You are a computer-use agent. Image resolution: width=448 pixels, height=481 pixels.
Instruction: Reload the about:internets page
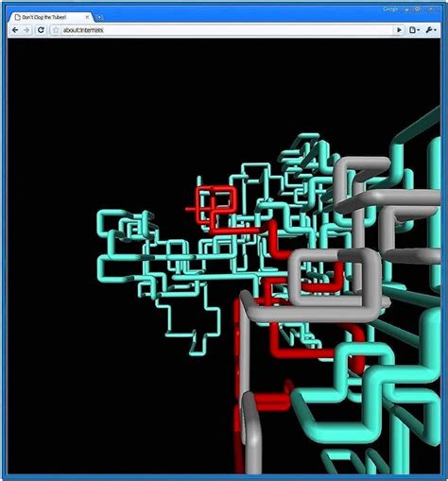[x=41, y=30]
